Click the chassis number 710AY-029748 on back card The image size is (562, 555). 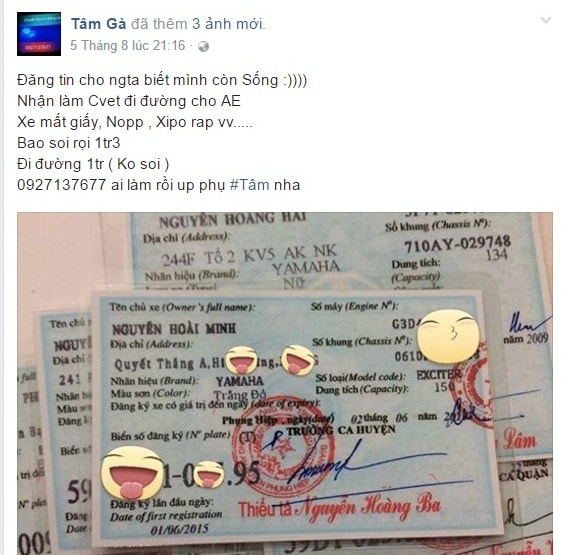coord(457,245)
